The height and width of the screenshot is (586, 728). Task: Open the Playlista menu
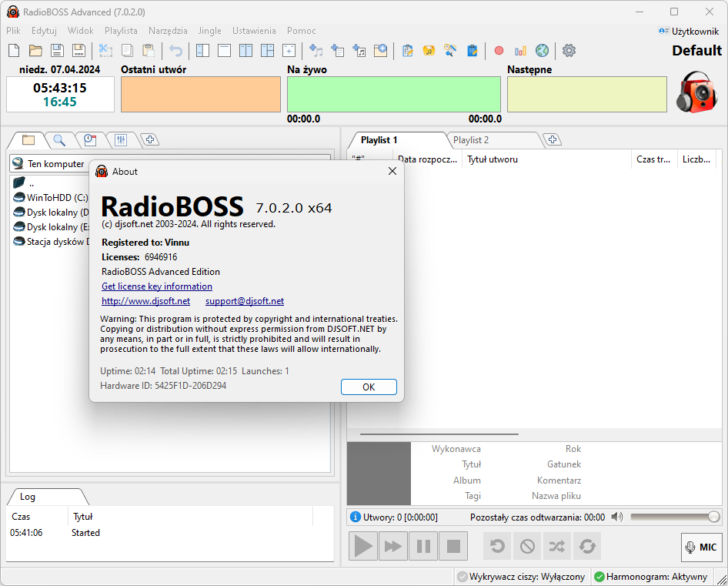coord(121,31)
